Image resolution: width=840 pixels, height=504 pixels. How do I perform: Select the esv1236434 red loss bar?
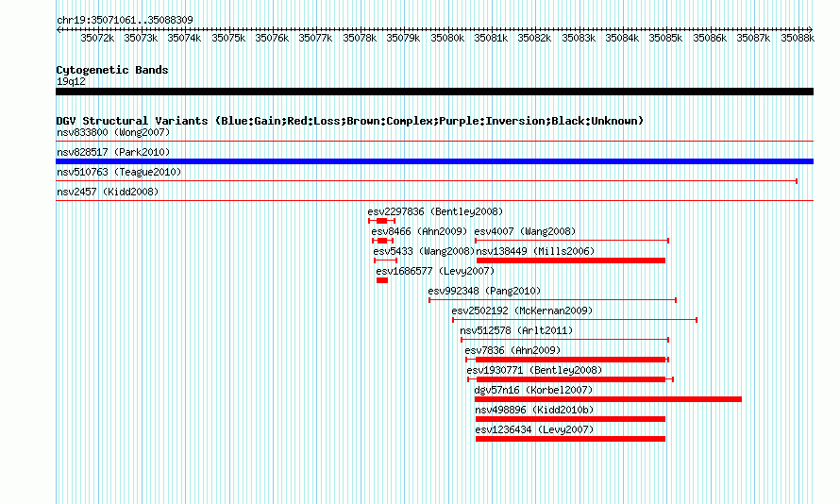[x=570, y=439]
